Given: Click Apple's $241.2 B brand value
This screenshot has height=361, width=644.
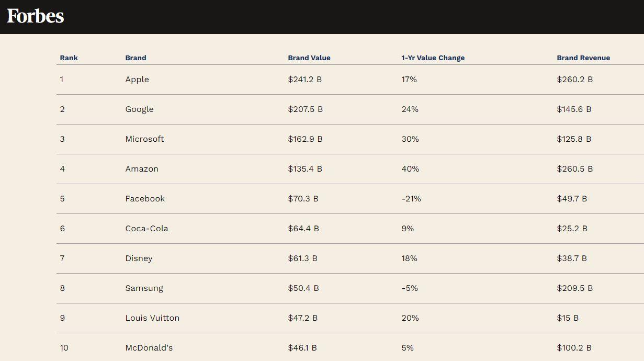Looking at the screenshot, I should (304, 80).
